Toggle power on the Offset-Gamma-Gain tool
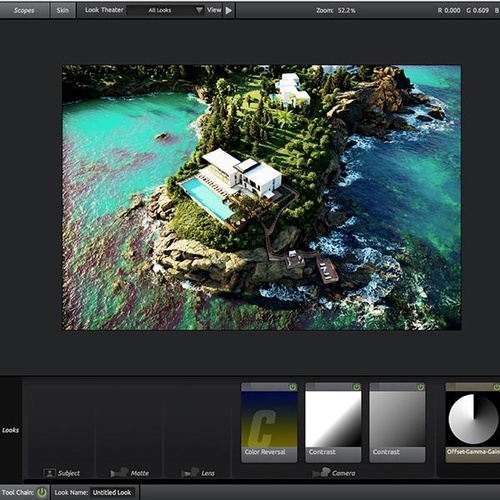The image size is (500, 500). pyautogui.click(x=496, y=387)
